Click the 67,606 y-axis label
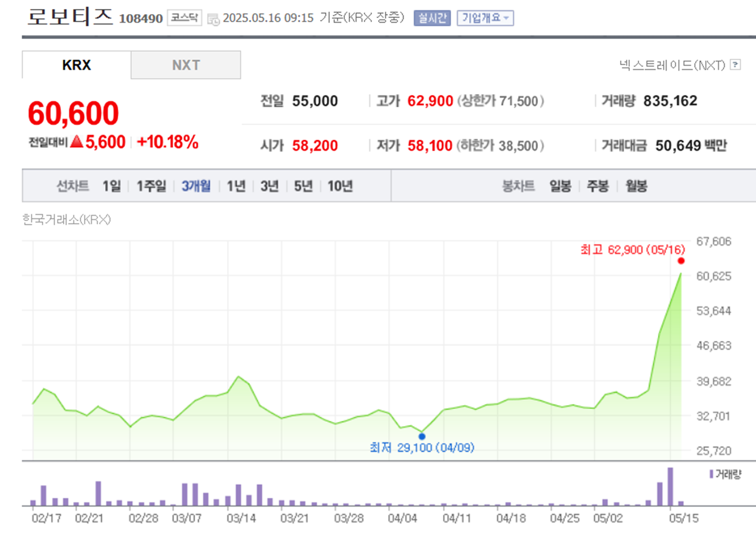 click(x=713, y=241)
